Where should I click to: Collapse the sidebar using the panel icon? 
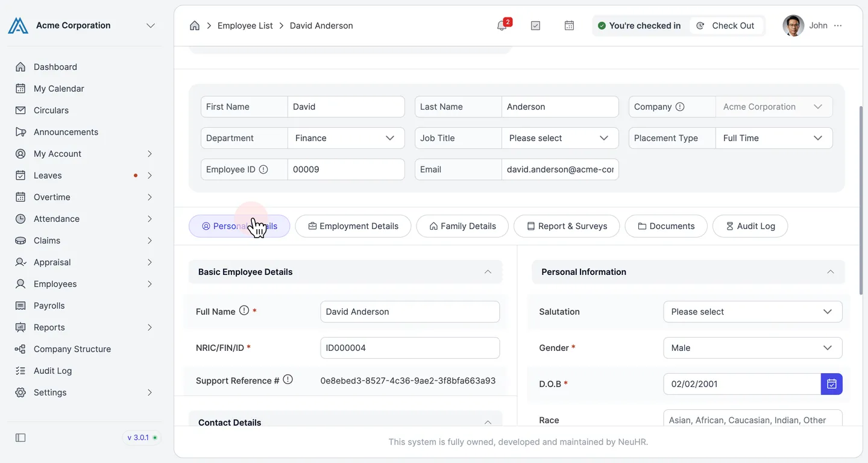pyautogui.click(x=20, y=438)
